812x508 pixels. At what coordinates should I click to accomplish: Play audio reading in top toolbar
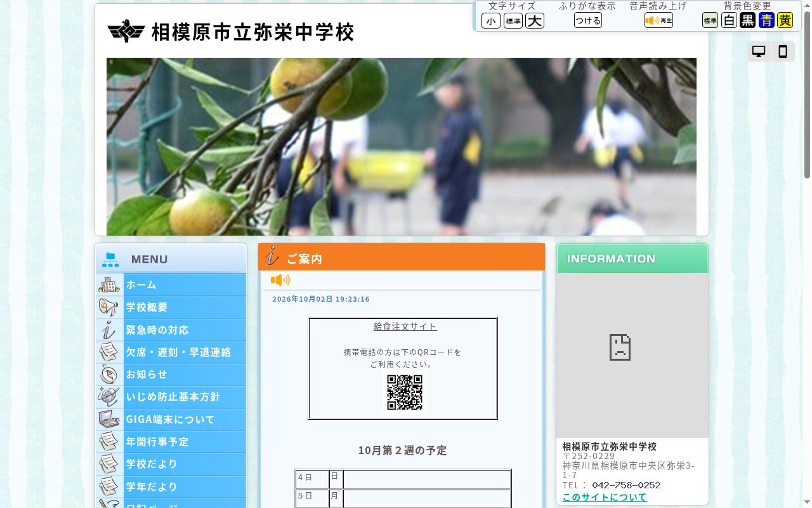(658, 20)
